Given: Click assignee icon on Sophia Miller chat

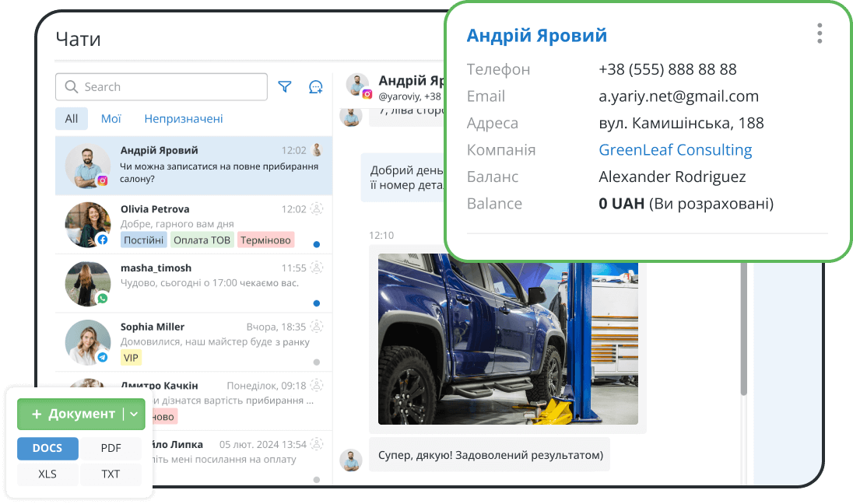Looking at the screenshot, I should tap(317, 327).
